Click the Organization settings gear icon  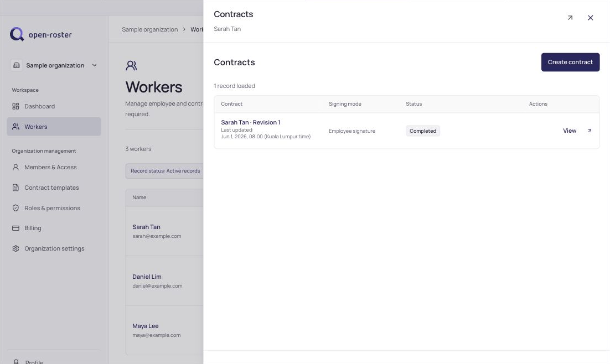[15, 248]
